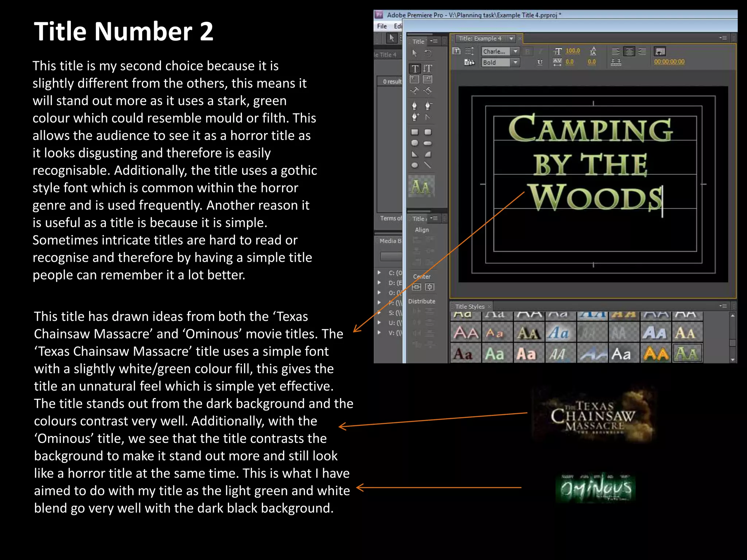The image size is (747, 560).
Task: Expand the C: drive in Media Browser
Action: [379, 273]
